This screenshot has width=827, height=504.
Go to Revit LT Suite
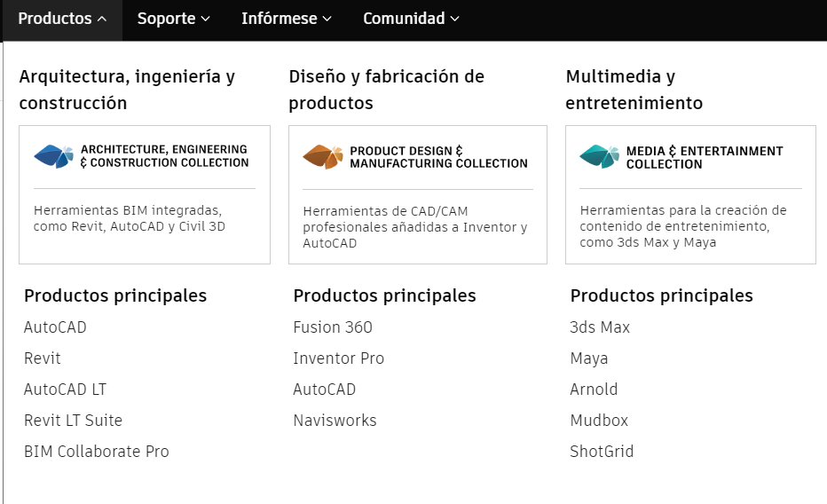click(73, 421)
